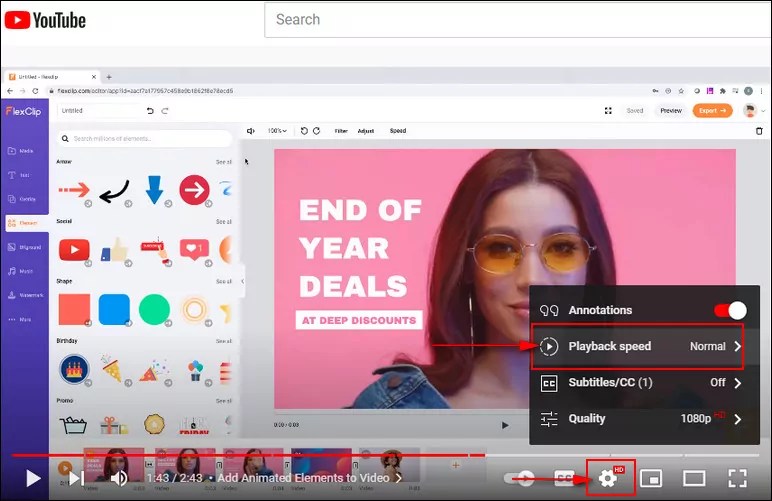
Task: Select thumbs up social element
Action: coord(114,250)
